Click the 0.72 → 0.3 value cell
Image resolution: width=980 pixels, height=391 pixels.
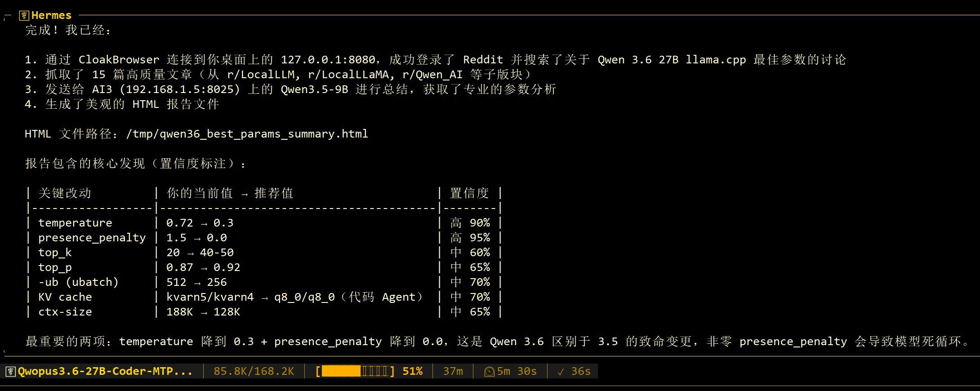(200, 223)
